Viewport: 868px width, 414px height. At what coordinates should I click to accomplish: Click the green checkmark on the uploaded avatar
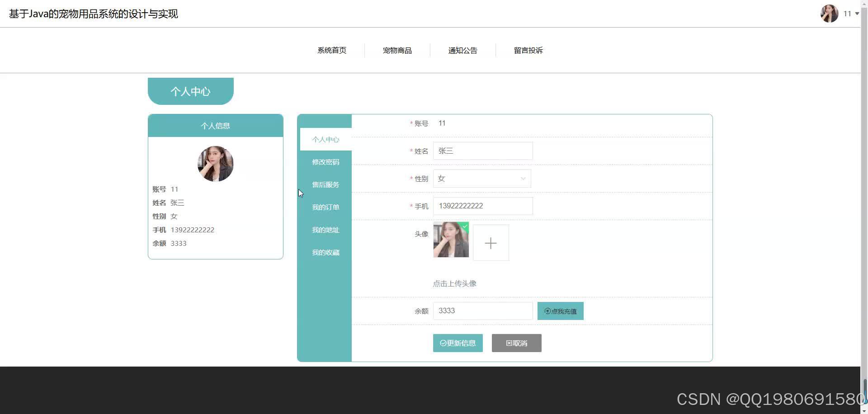(465, 226)
